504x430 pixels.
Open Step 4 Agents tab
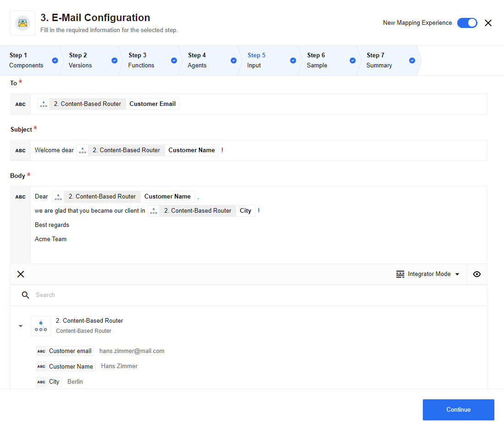(208, 61)
